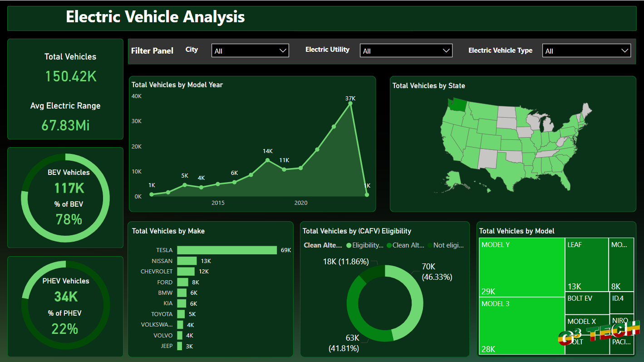Click the 5K data point on line chart
Viewport: 644px width, 362px height.
point(185,185)
